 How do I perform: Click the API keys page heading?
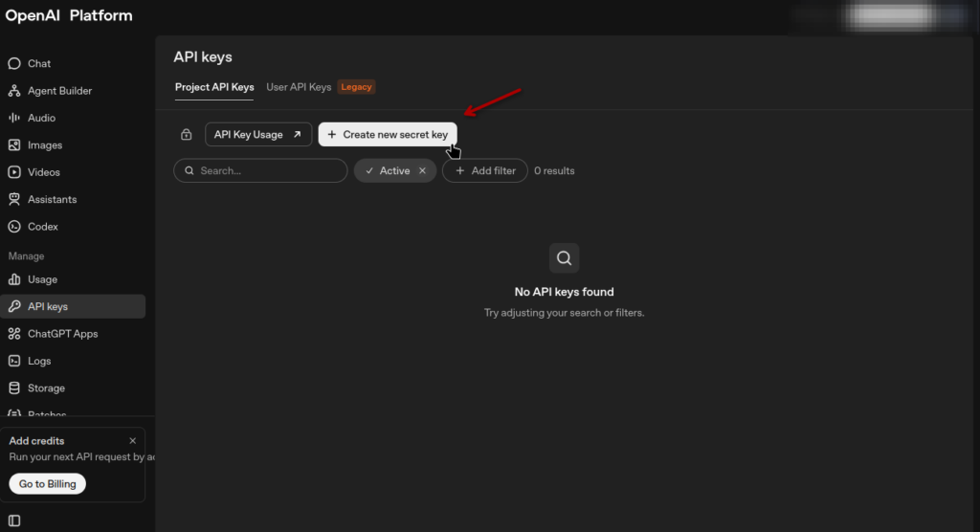coord(203,56)
